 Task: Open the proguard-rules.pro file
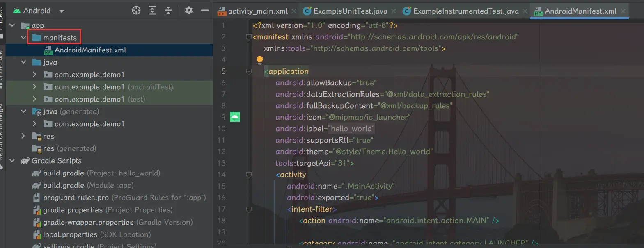pos(76,198)
